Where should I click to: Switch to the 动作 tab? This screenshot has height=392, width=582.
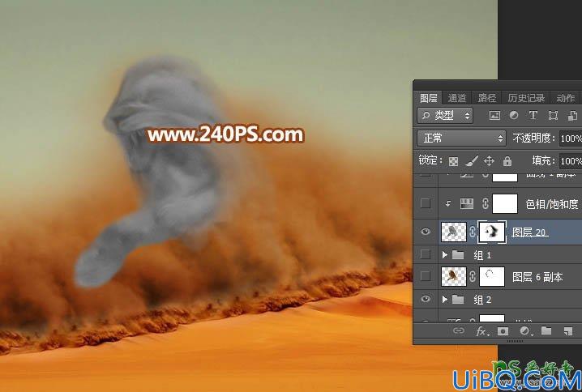[566, 98]
